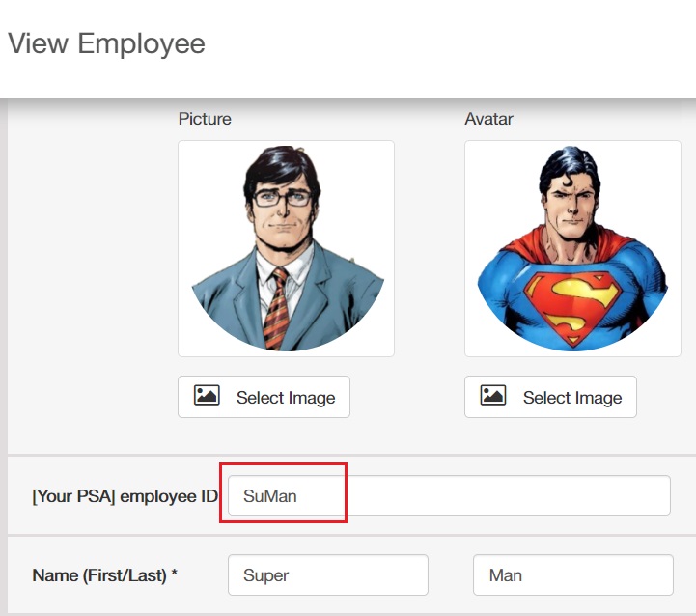
Task: Click the Avatar thumbnail in superhero costume
Action: click(x=572, y=248)
